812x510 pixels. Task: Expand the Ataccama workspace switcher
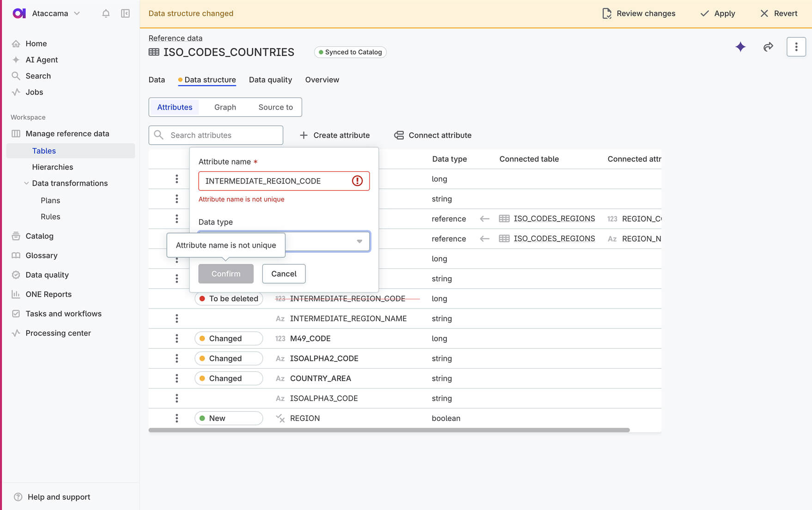77,13
